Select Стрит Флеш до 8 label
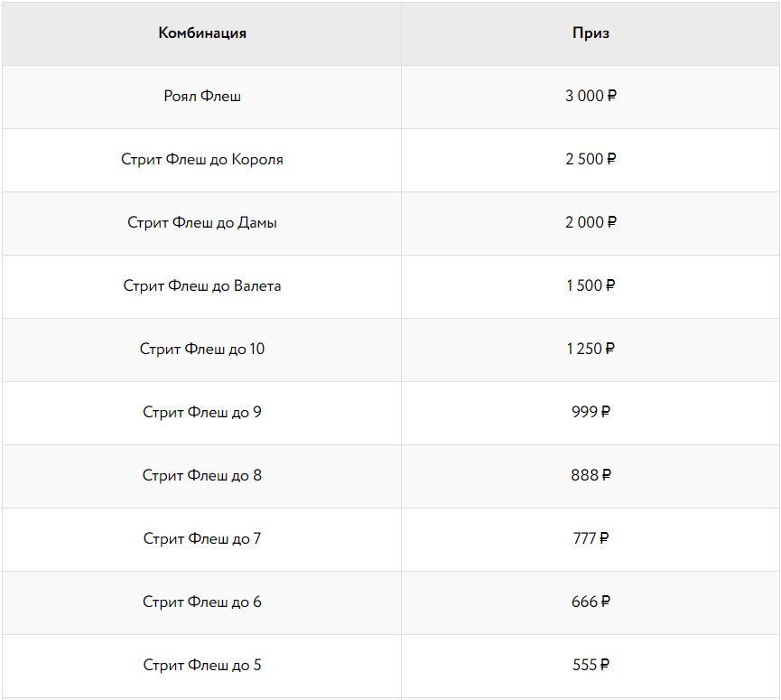This screenshot has height=700, width=781. click(202, 476)
